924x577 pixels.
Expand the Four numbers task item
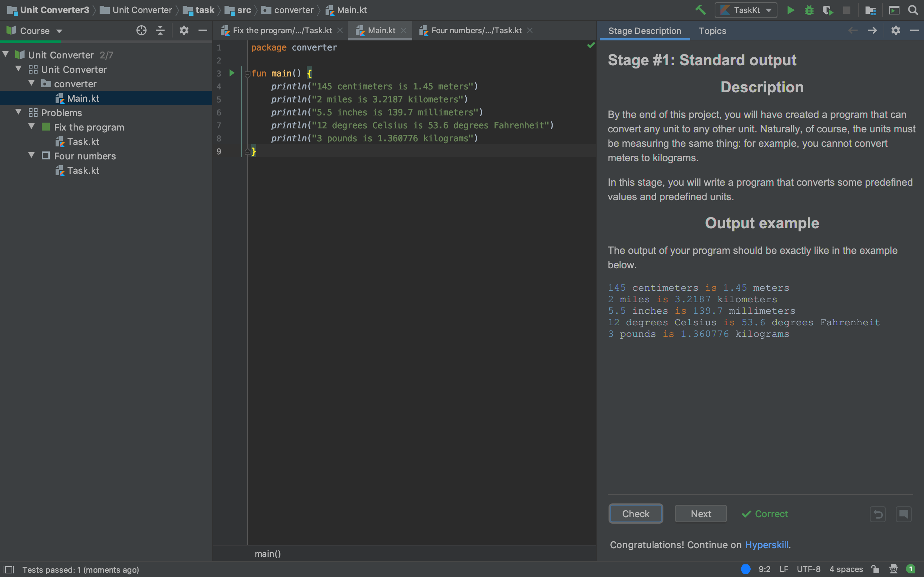[32, 155]
